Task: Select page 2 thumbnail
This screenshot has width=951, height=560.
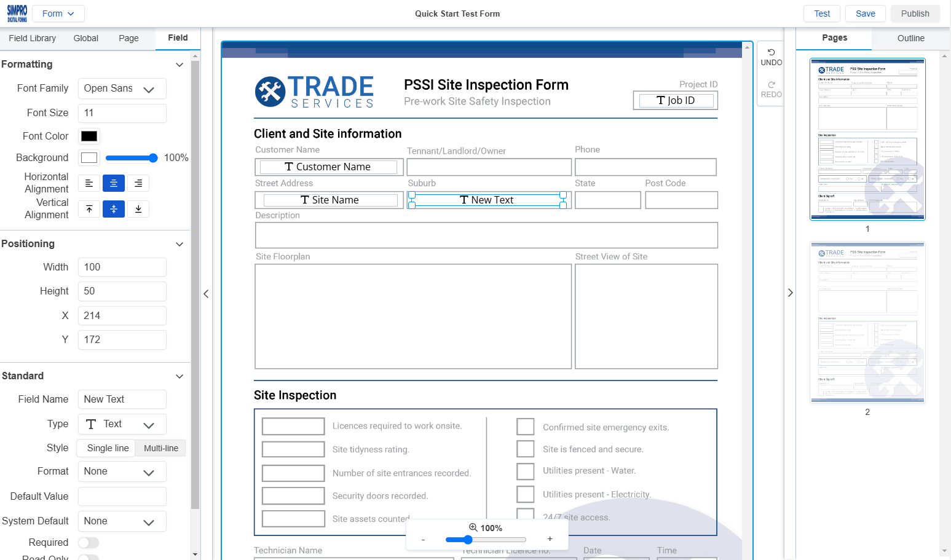Action: [867, 323]
